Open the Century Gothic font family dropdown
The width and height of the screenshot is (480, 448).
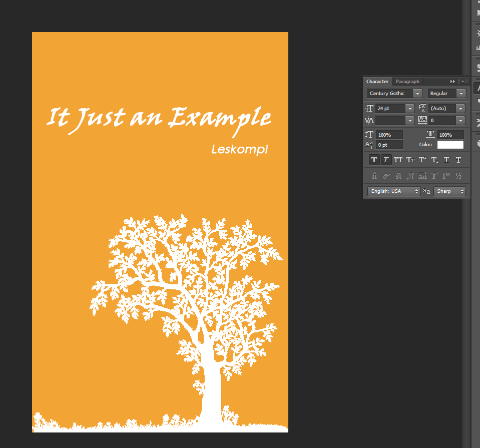(x=416, y=94)
